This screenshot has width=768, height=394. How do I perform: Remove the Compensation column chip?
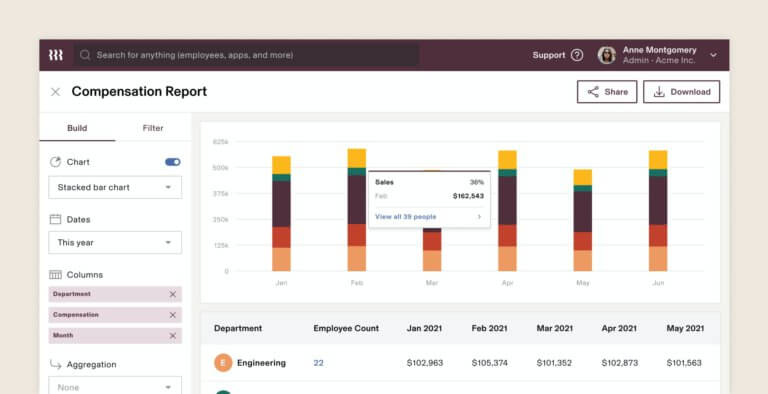coord(172,315)
